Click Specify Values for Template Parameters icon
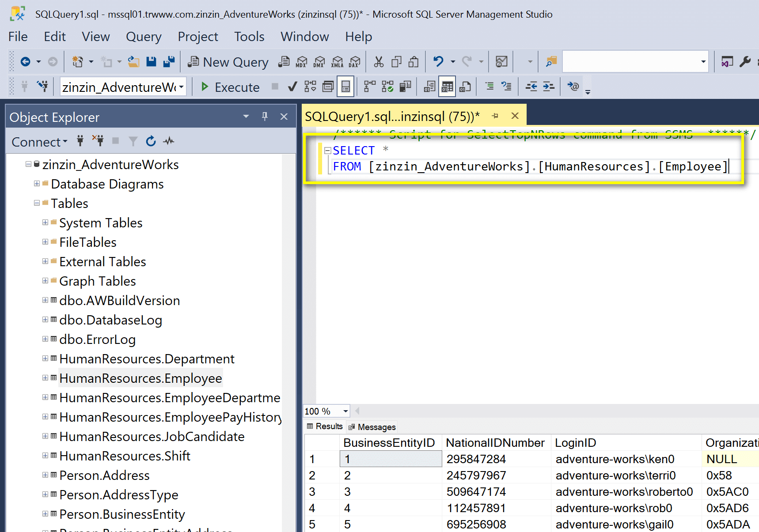 click(x=573, y=87)
